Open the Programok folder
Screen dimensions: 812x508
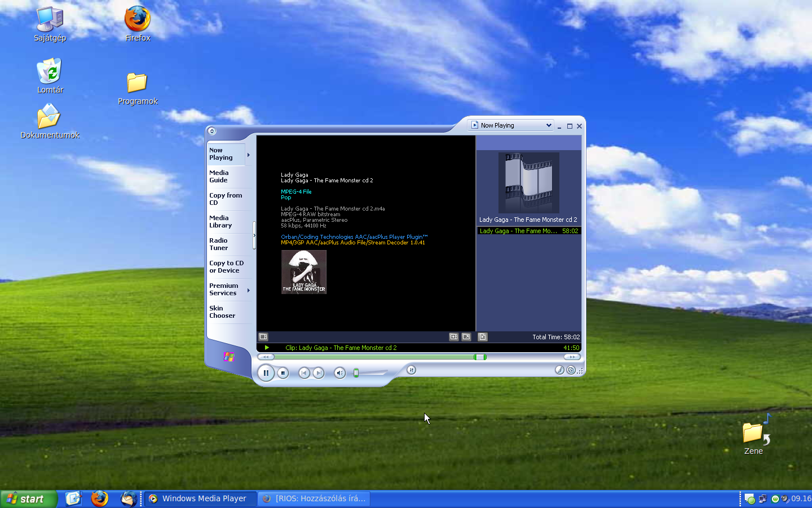(x=138, y=89)
